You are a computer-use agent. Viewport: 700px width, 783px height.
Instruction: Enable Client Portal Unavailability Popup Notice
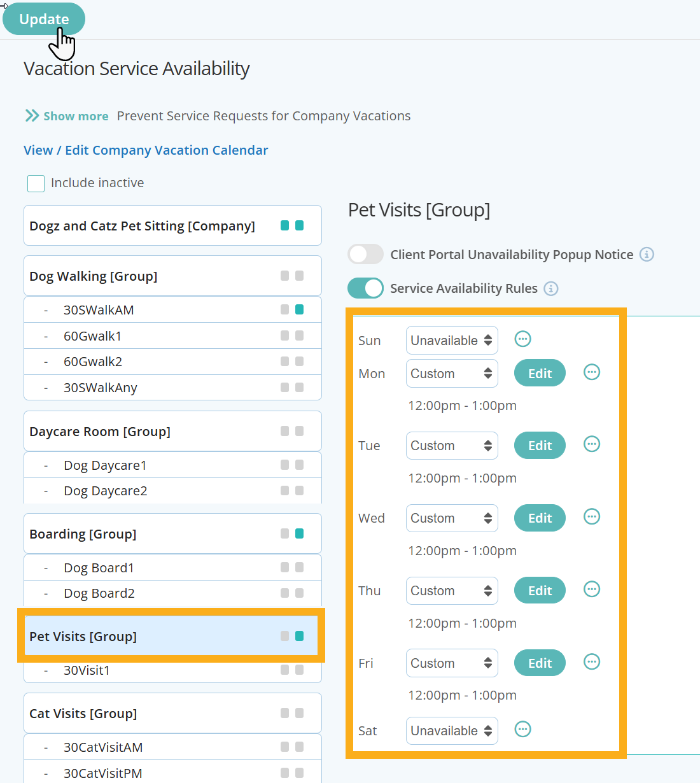coord(365,253)
